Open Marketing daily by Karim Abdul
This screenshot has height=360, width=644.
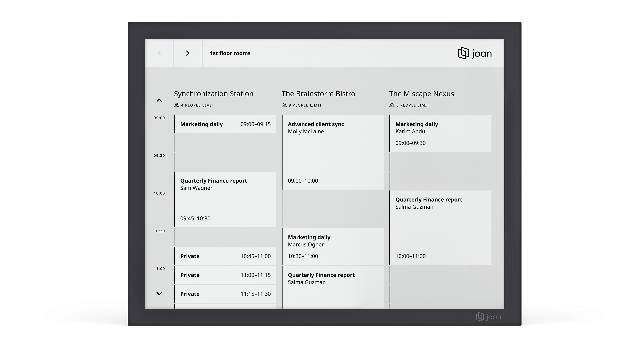(x=440, y=133)
